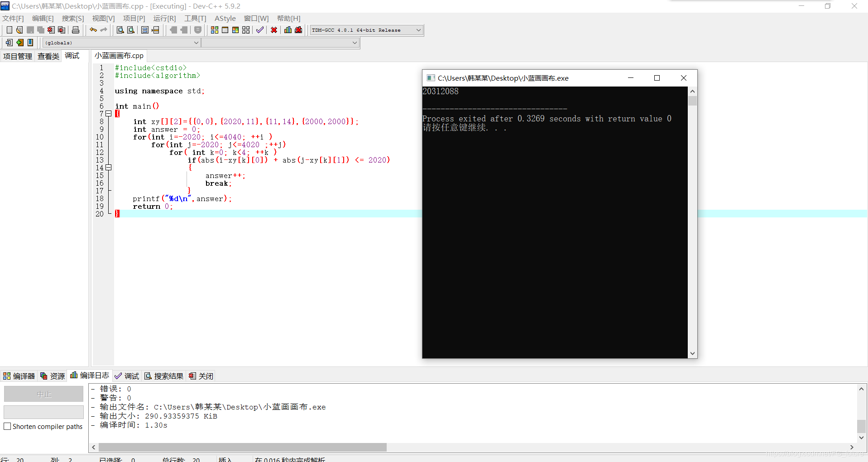The image size is (868, 462).
Task: Click the red X stop execution icon
Action: [274, 30]
